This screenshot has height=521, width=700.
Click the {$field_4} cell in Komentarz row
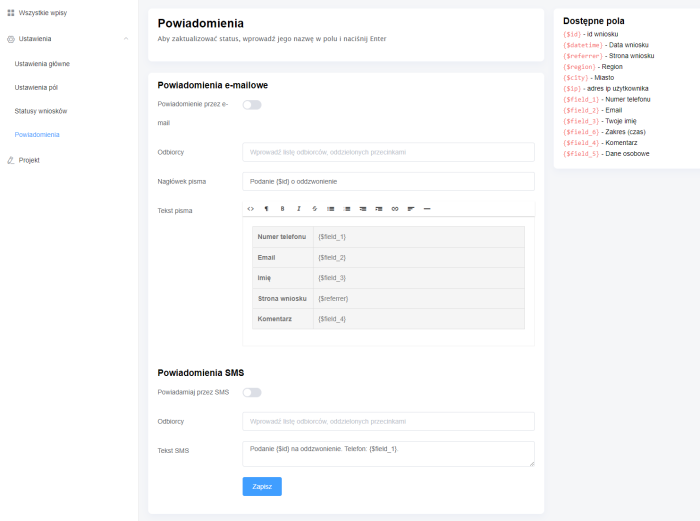pos(419,319)
